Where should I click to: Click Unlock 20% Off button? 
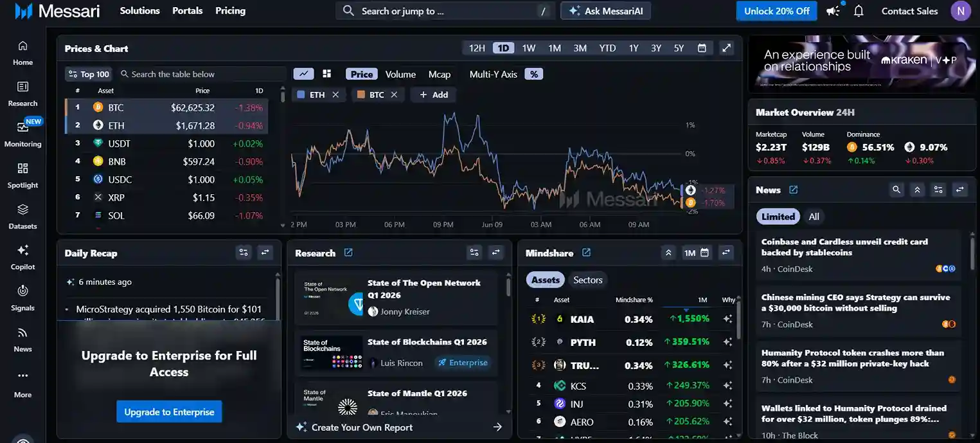tap(777, 11)
